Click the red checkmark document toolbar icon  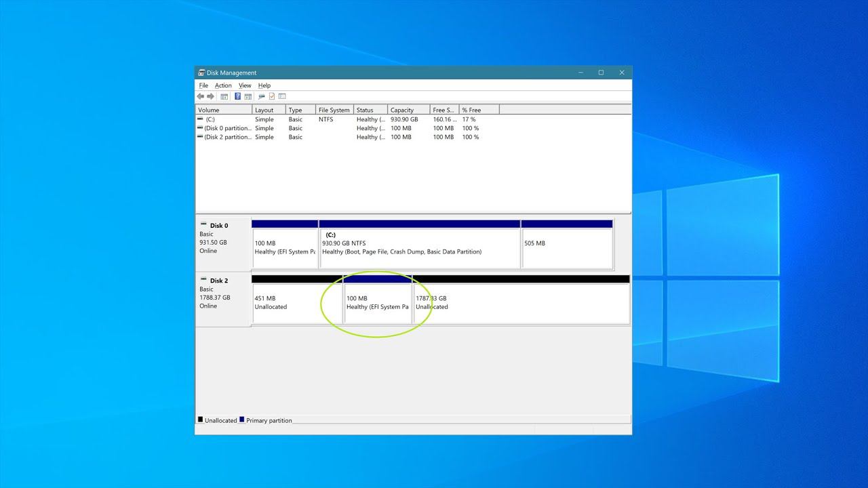tap(272, 96)
